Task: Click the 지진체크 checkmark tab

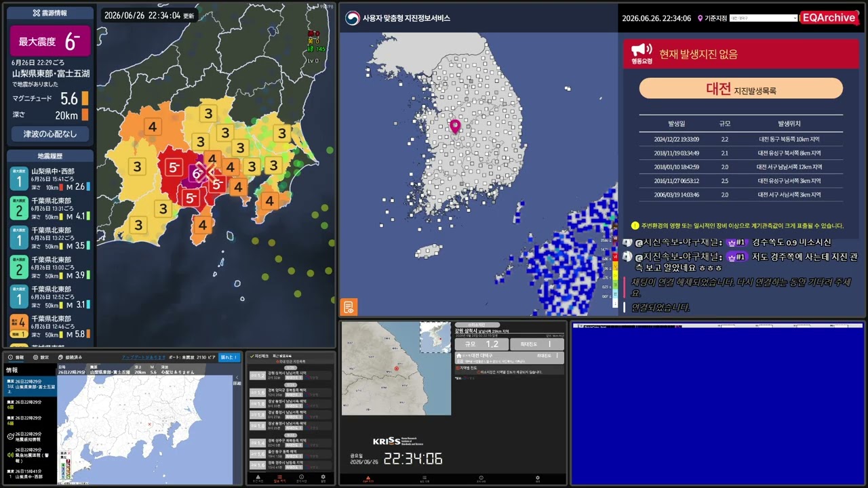Action: (x=258, y=355)
